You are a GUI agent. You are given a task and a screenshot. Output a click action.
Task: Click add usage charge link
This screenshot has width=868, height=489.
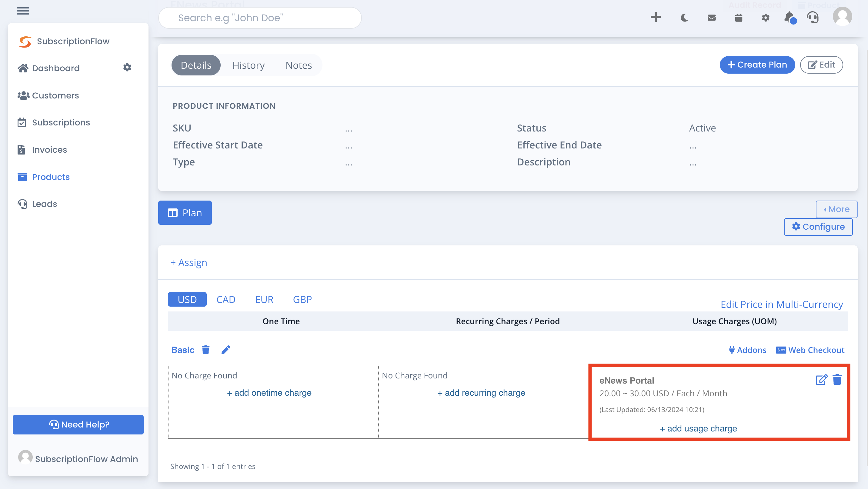pos(698,428)
